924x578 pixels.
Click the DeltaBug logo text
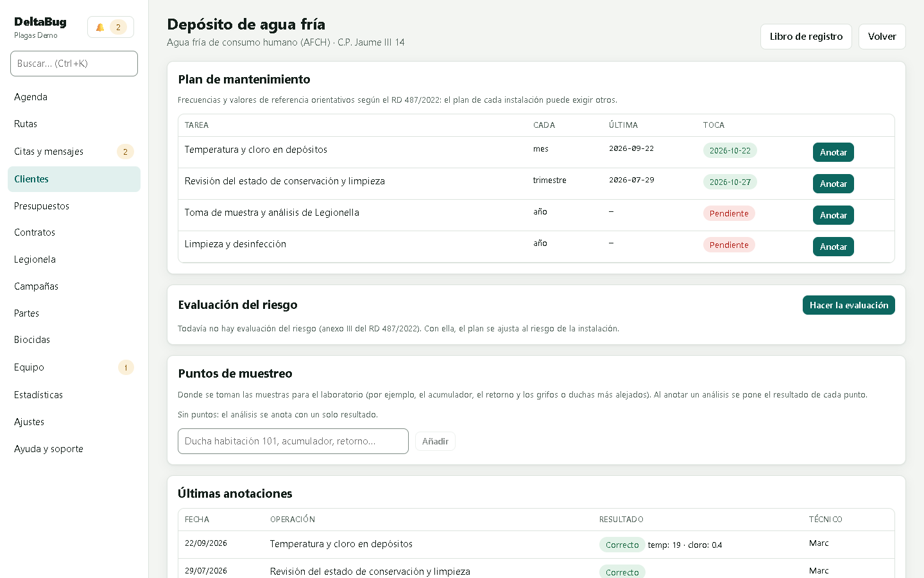click(40, 22)
